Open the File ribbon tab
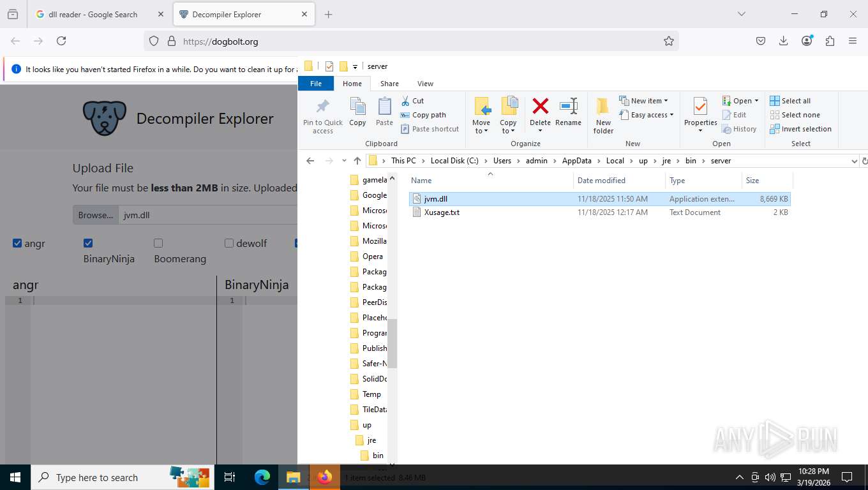The height and width of the screenshot is (490, 868). [x=315, y=84]
